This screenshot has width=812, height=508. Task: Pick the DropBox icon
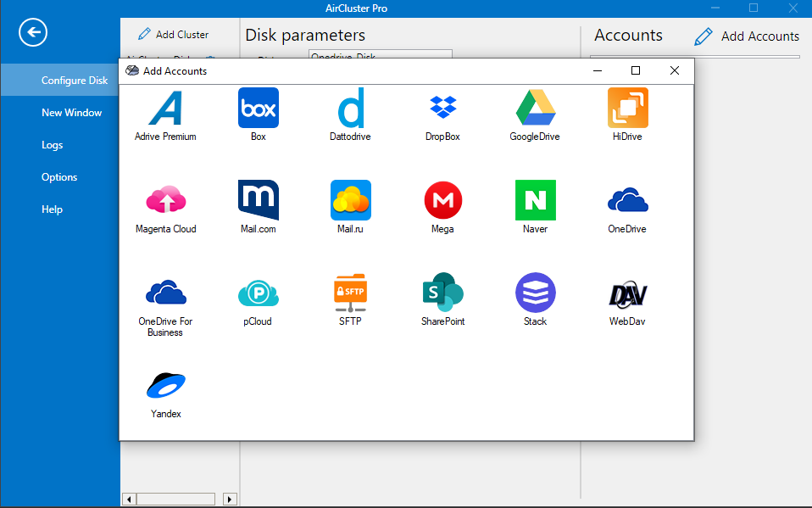tap(442, 108)
